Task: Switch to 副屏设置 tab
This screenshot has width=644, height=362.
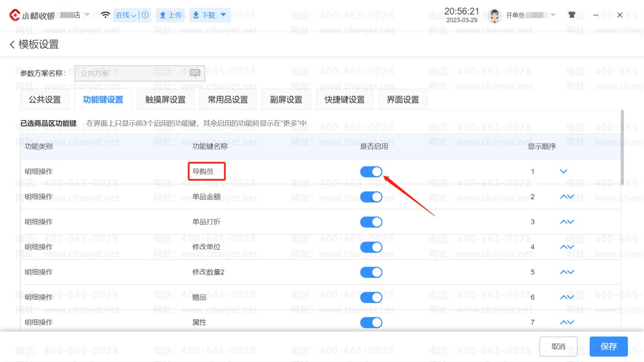Action: pyautogui.click(x=286, y=100)
